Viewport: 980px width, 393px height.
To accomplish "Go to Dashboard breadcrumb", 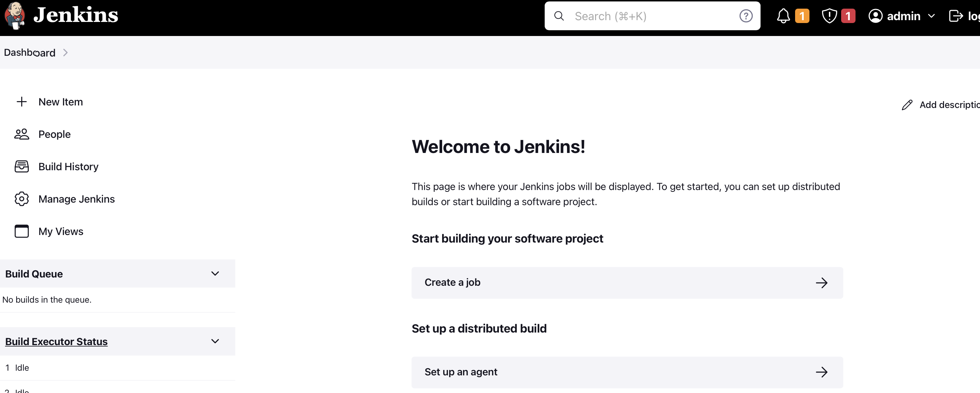I will [30, 53].
